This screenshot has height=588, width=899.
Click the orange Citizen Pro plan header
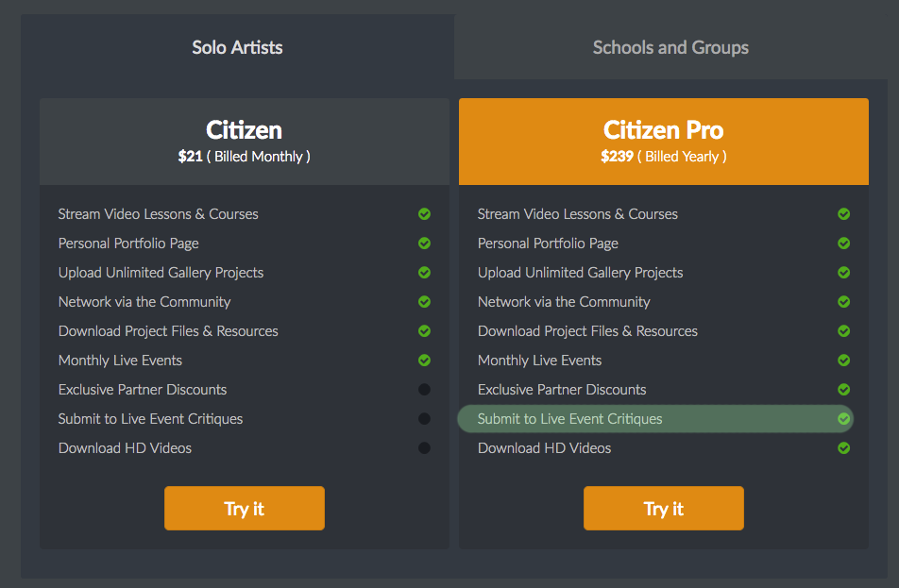pyautogui.click(x=663, y=142)
